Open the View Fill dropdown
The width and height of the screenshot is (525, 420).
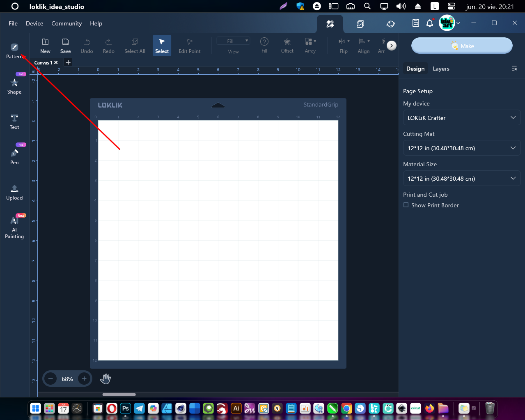pyautogui.click(x=233, y=41)
